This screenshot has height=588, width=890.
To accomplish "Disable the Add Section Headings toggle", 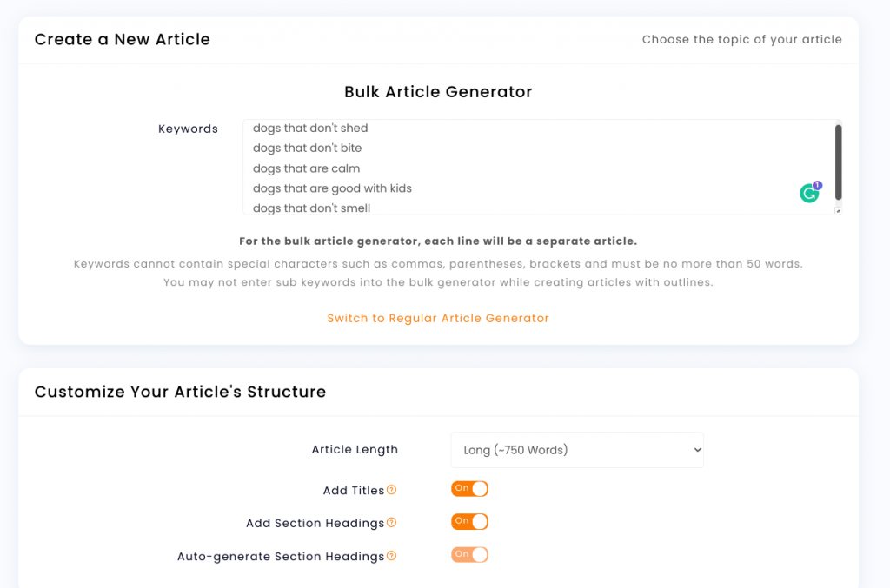I will coord(469,522).
